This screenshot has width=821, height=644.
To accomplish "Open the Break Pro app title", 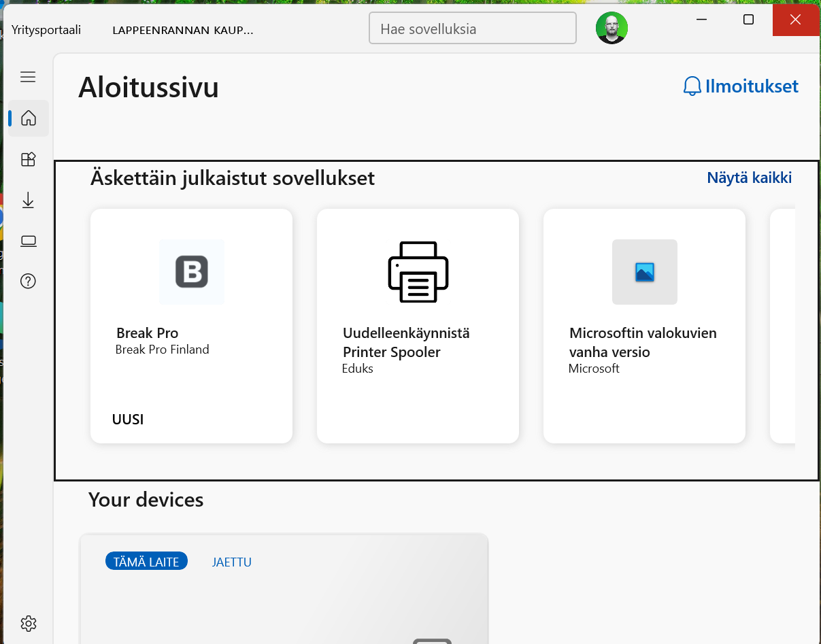I will point(148,333).
